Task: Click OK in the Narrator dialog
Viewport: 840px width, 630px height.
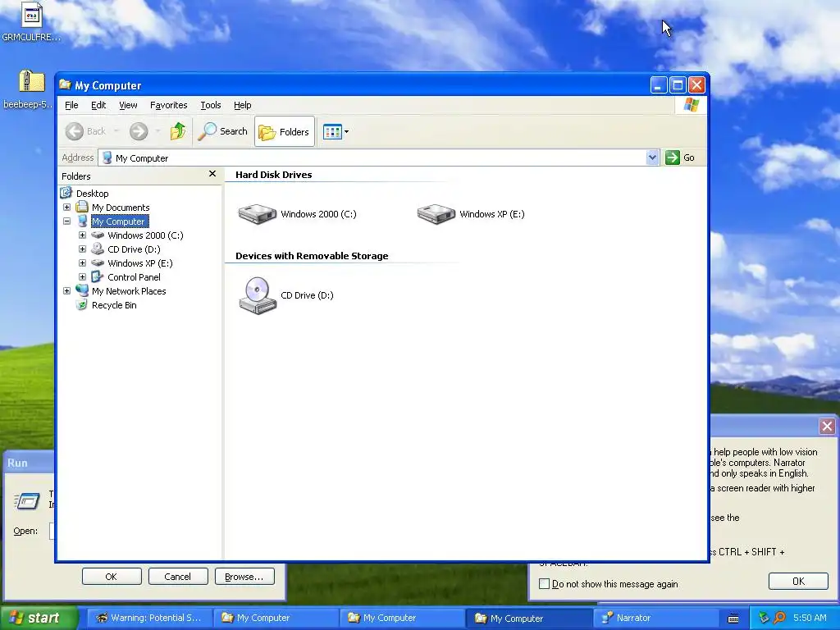Action: [798, 582]
